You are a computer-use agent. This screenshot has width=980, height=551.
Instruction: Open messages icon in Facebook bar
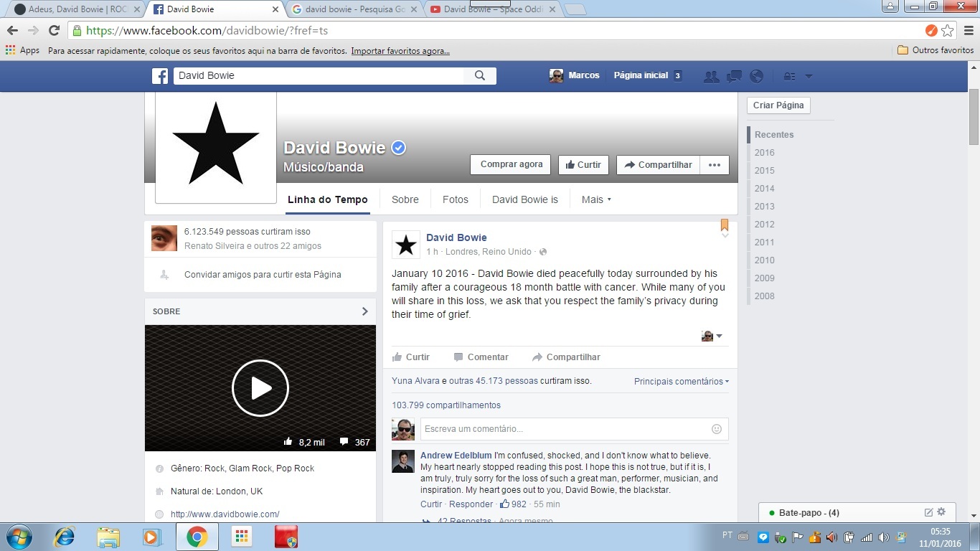pyautogui.click(x=734, y=76)
